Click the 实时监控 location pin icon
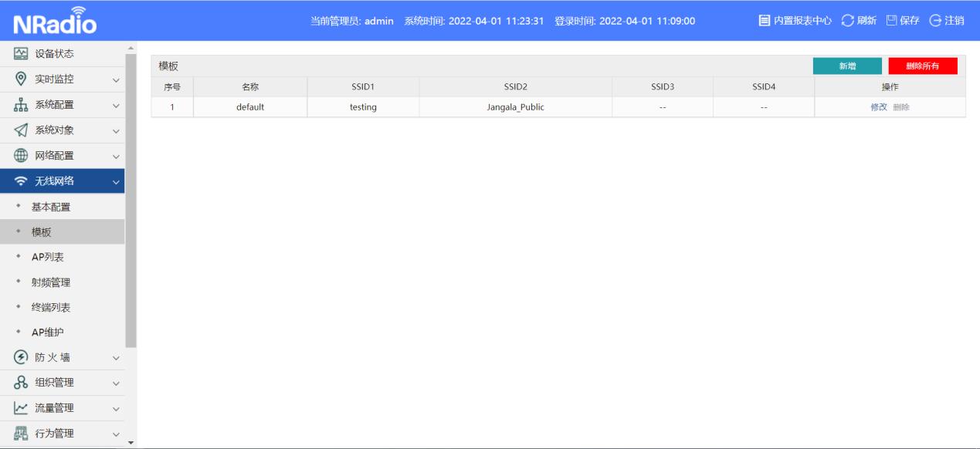980x449 pixels. (x=22, y=79)
